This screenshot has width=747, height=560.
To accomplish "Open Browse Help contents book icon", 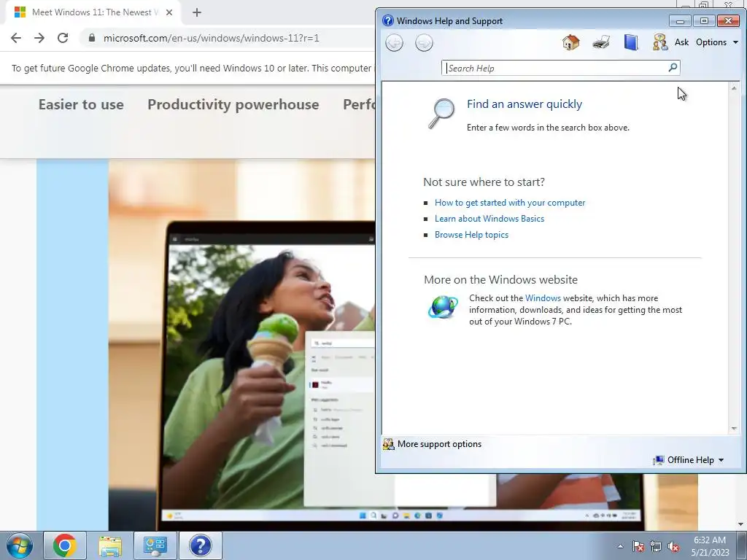I will (x=631, y=42).
